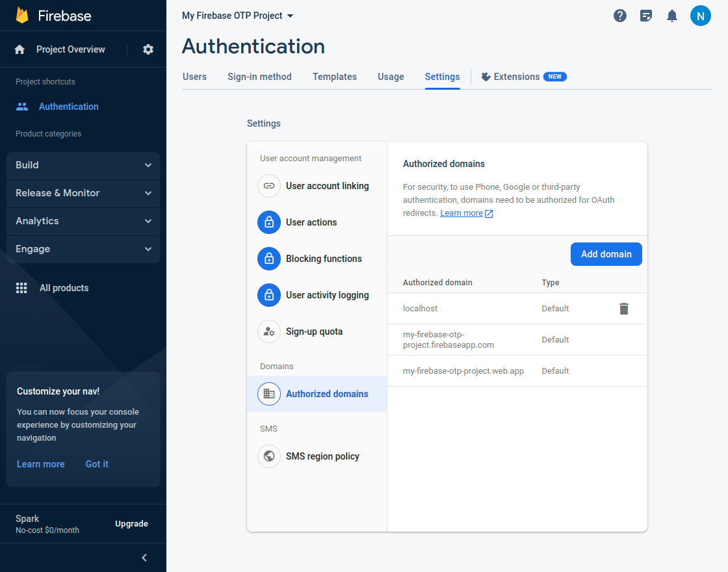Open the Learn more OAuth redirects link
The width and height of the screenshot is (728, 572).
(462, 213)
